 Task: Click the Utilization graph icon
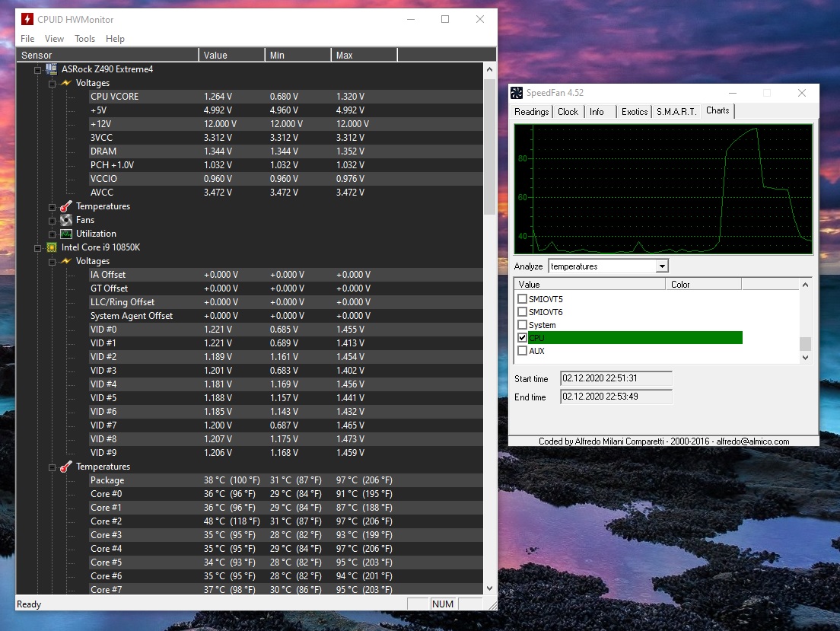[66, 234]
